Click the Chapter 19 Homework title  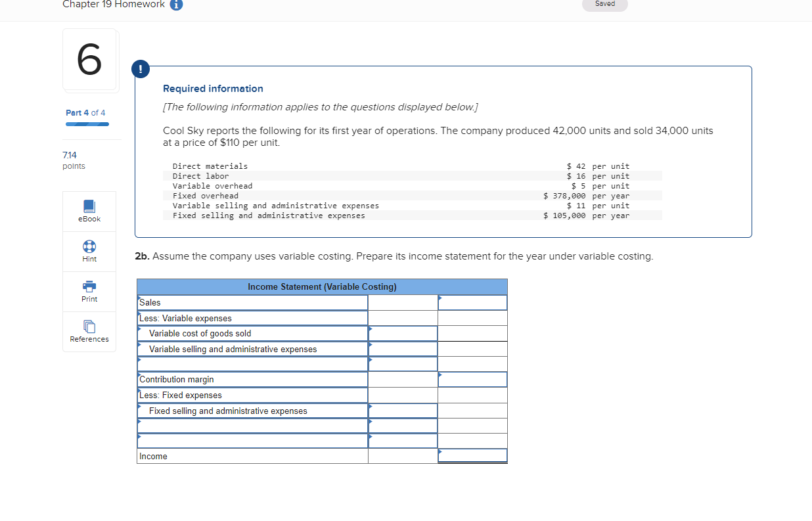click(x=114, y=5)
